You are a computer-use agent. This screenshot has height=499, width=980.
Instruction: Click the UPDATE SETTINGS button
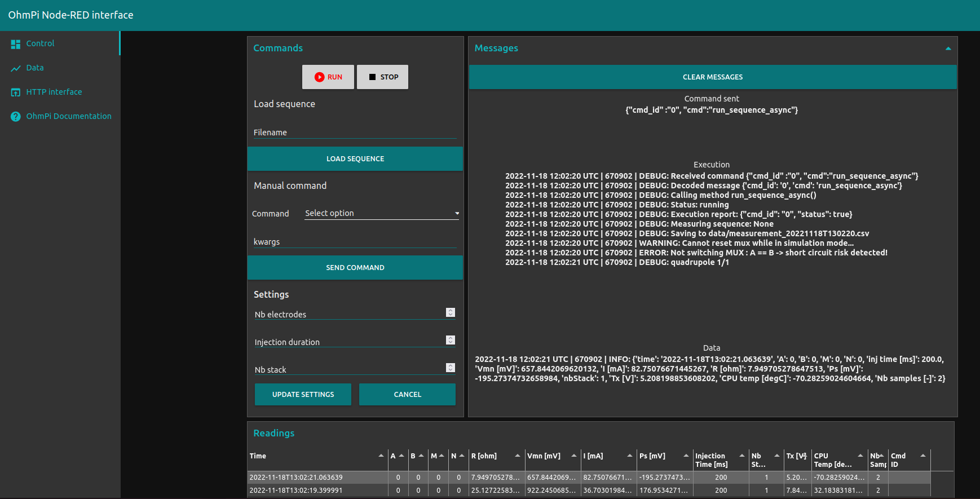point(303,395)
